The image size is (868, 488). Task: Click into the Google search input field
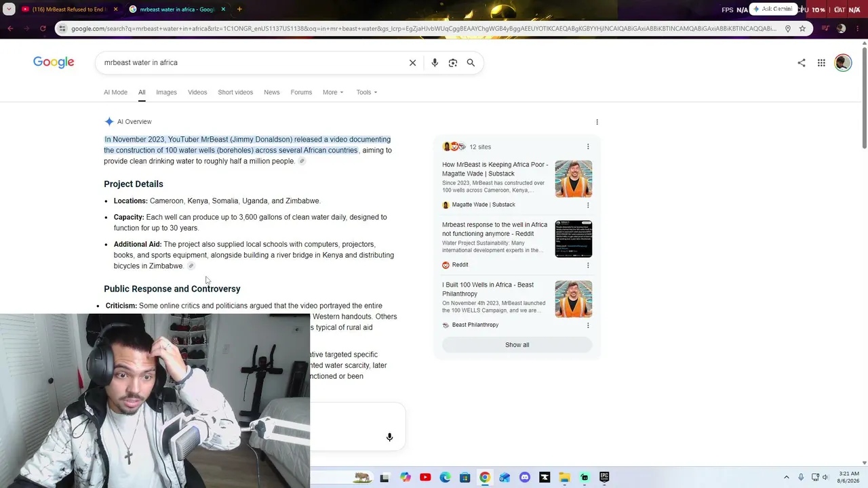coord(251,62)
